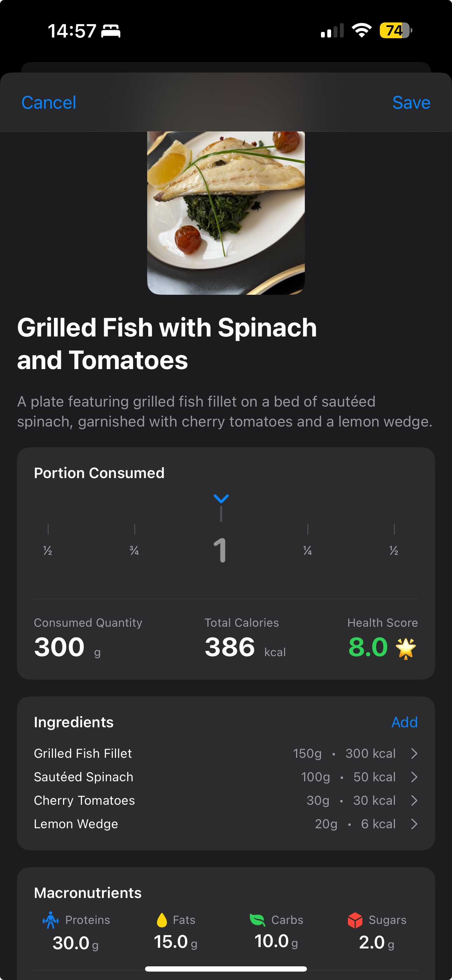Tap the grilled fish meal photo
Viewport: 452px width, 980px height.
pyautogui.click(x=226, y=213)
